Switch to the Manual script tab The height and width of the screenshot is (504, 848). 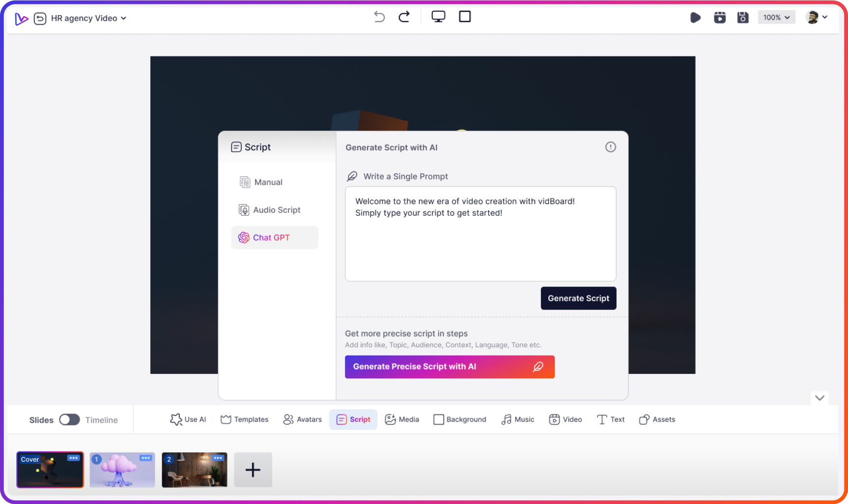pyautogui.click(x=268, y=182)
